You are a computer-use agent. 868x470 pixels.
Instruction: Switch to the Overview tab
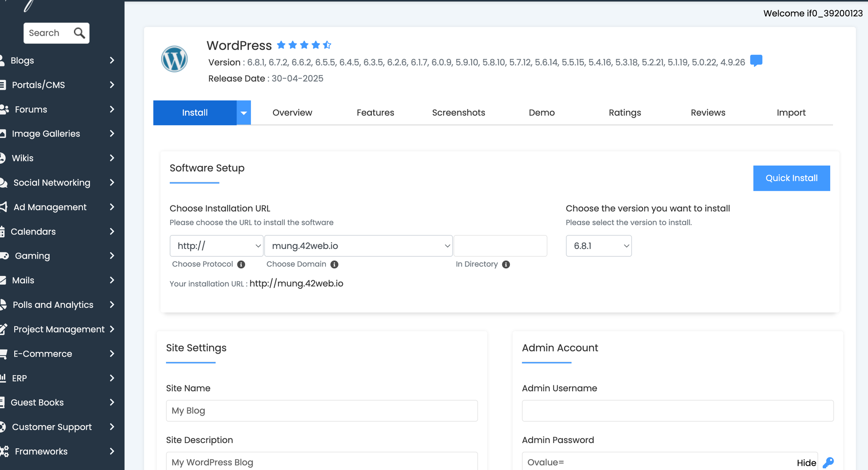pyautogui.click(x=292, y=113)
